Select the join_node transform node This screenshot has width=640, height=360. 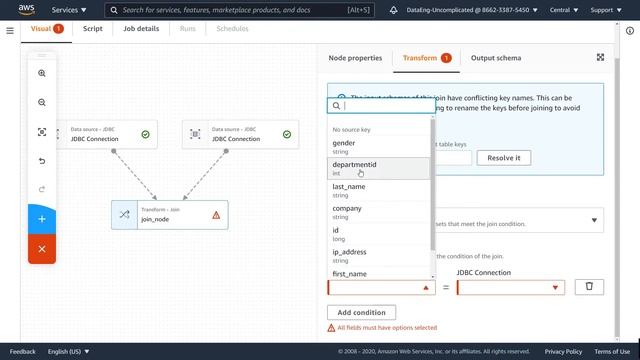coord(170,215)
